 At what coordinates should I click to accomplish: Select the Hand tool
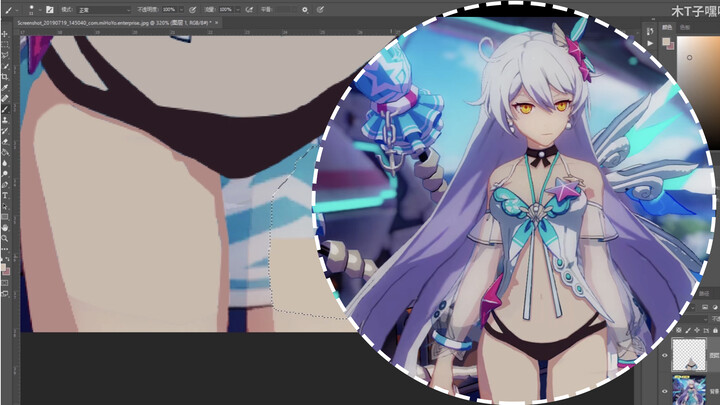5,228
